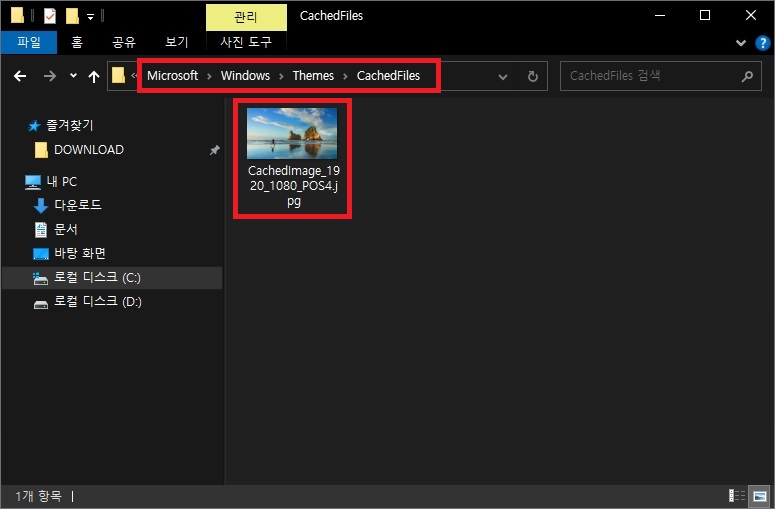775x509 pixels.
Task: Expand address bar history dropdown
Action: [503, 77]
